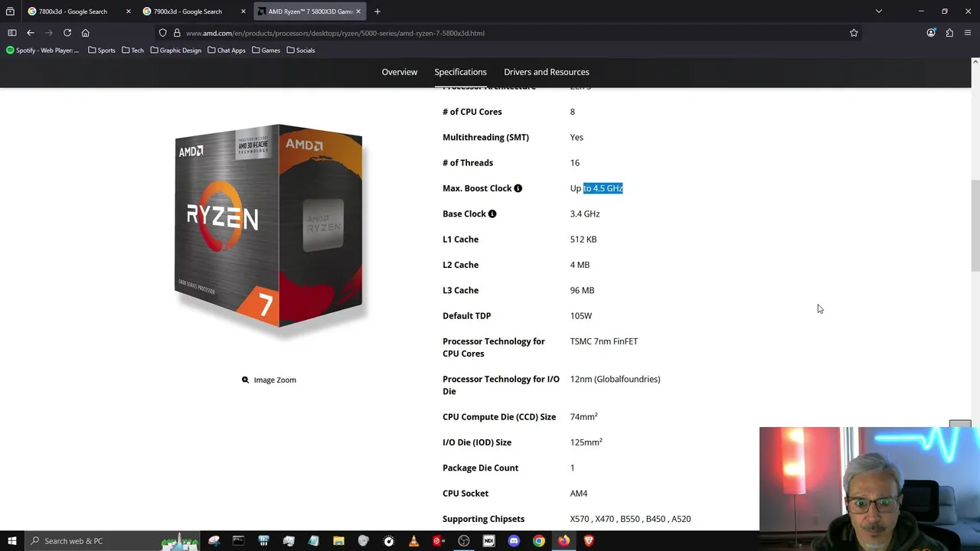Screen dimensions: 980x551
Task: Expand the Chat Apps bookmarks folder
Action: [x=227, y=51]
